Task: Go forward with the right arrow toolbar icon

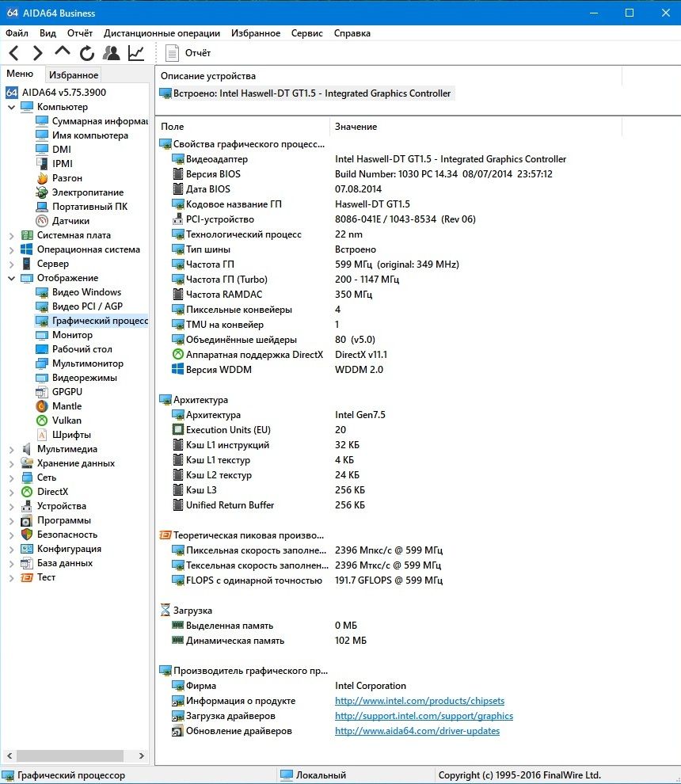Action: click(x=37, y=52)
